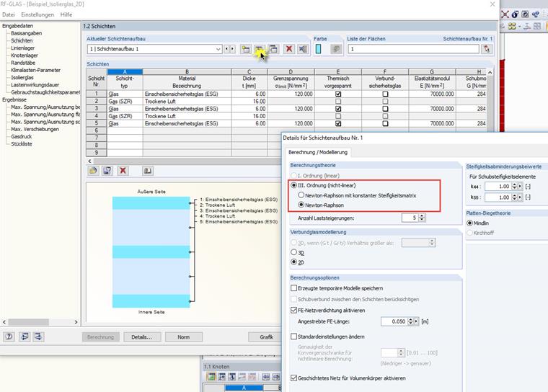Delete layer row with red X below table
This screenshot has height=392, width=548.
(x=123, y=171)
